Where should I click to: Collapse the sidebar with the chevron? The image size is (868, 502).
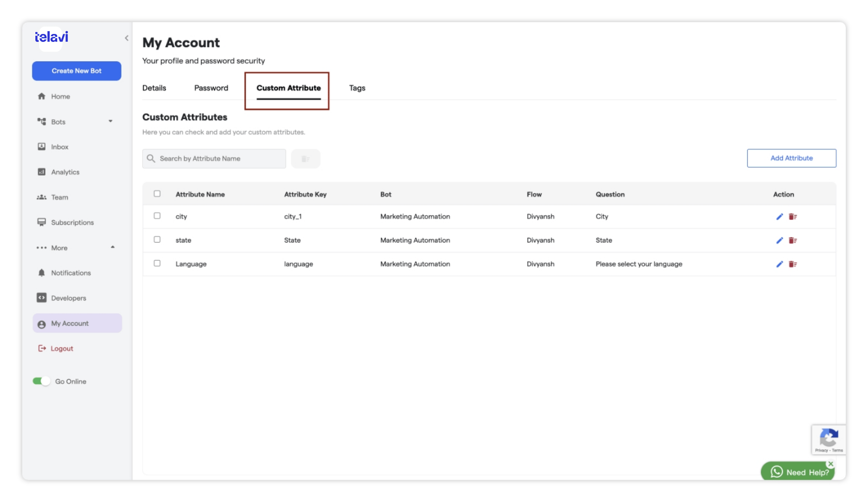point(127,38)
